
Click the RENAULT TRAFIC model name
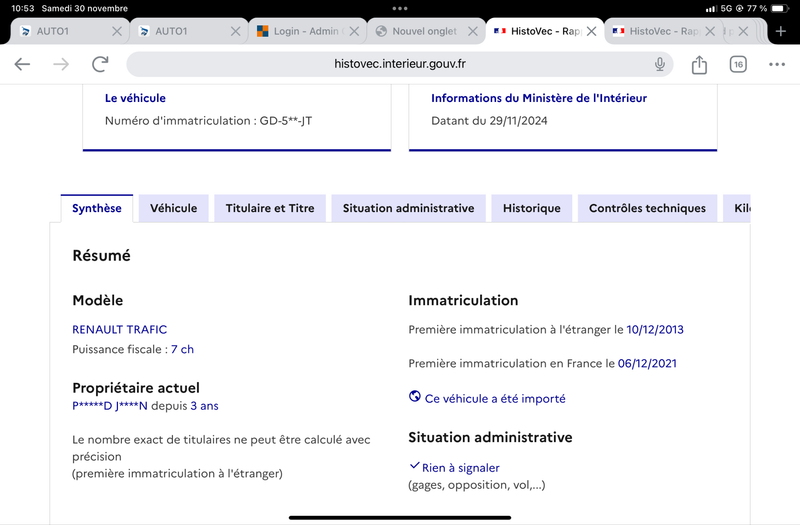[x=119, y=330]
